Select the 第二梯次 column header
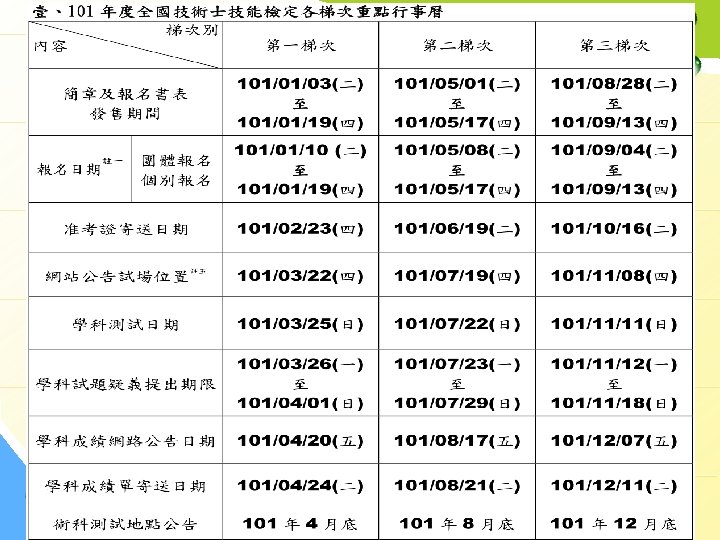The width and height of the screenshot is (720, 540). coord(457,45)
